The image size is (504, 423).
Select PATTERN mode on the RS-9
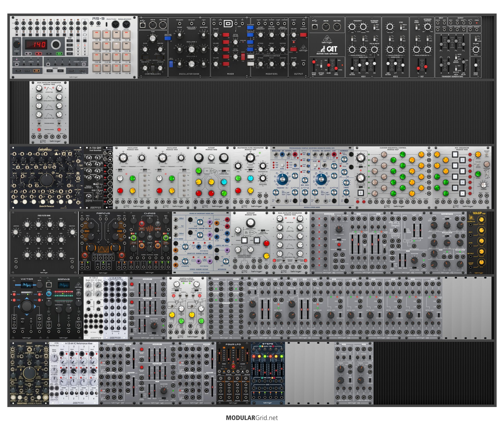(x=27, y=71)
